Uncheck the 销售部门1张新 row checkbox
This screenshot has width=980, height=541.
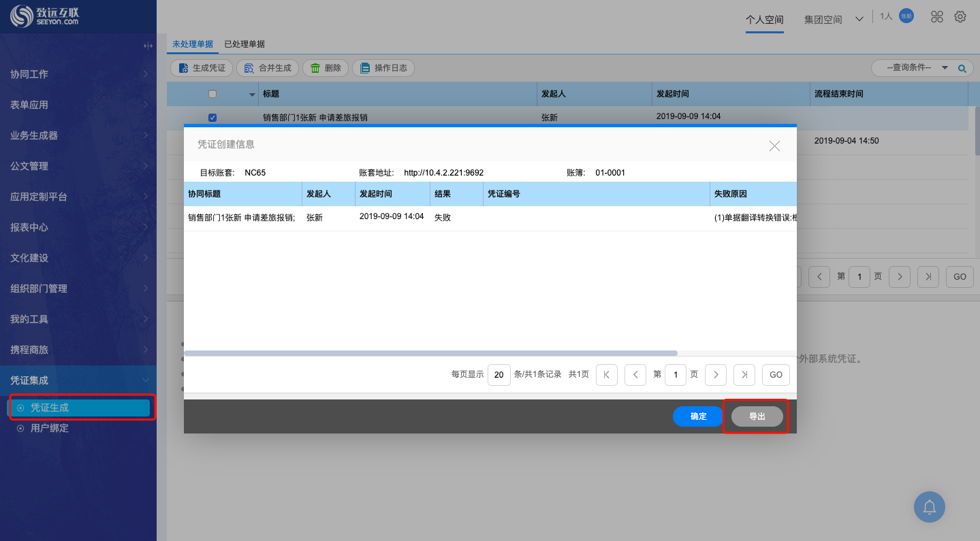212,118
